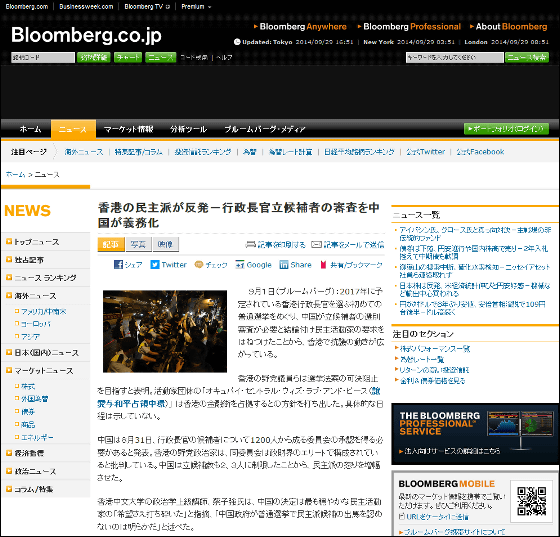560x537 pixels.
Task: Focus the ticker code input field
Action: (x=43, y=57)
